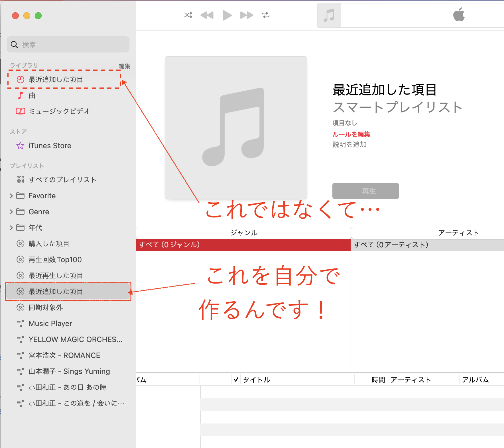The height and width of the screenshot is (448, 504).
Task: Click the gray 再生 button
Action: [366, 191]
